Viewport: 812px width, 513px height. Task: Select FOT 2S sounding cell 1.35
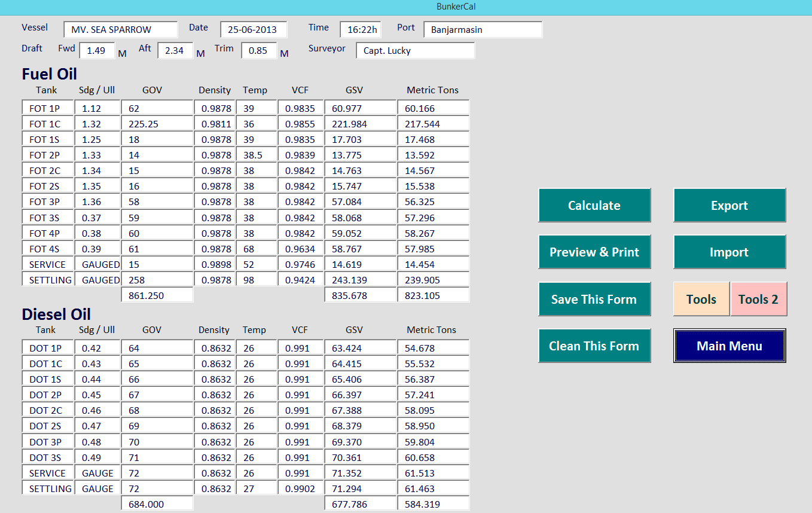pos(97,186)
